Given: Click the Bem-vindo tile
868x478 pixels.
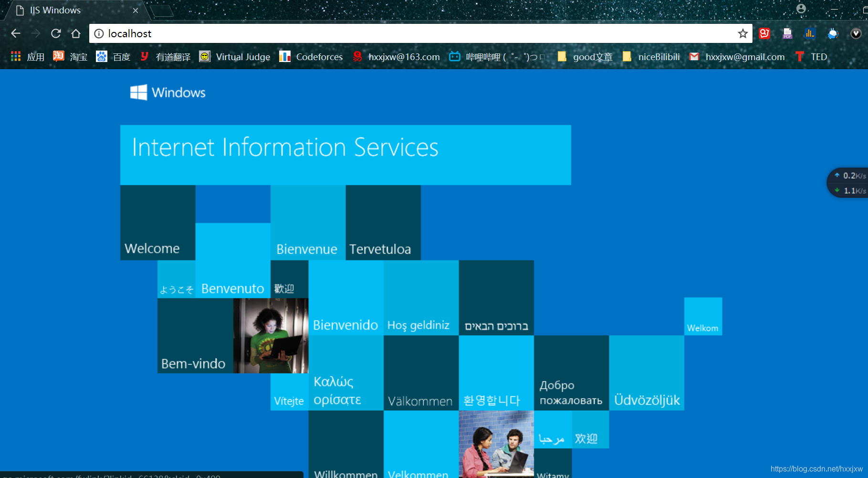Looking at the screenshot, I should click(x=195, y=336).
